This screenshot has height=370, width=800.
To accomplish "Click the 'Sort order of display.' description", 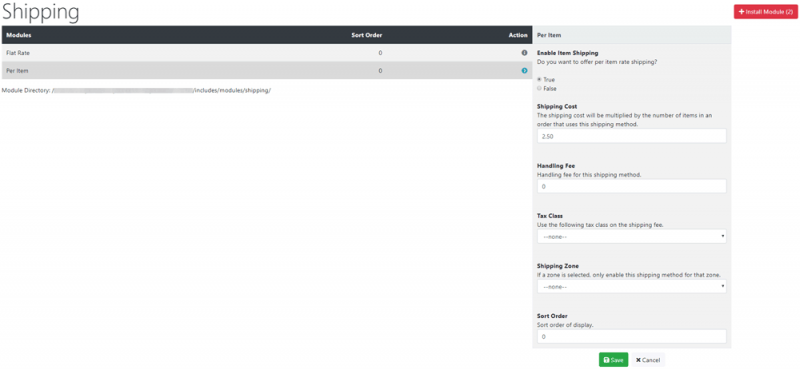I will [x=565, y=325].
